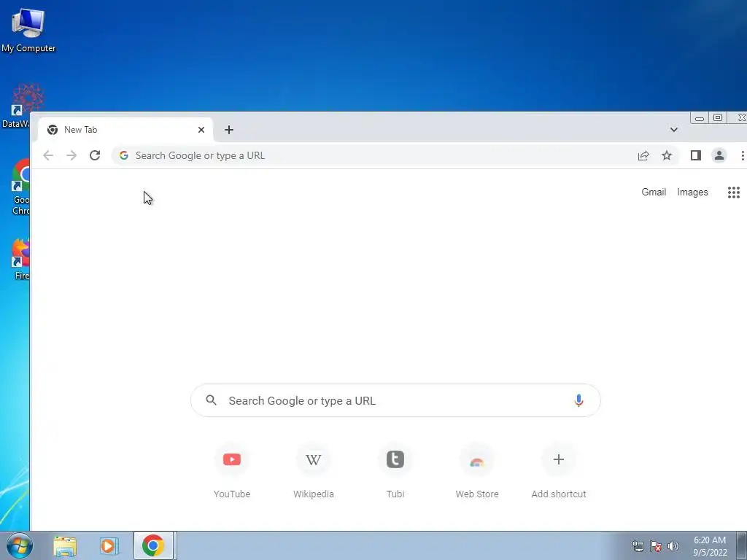Open the network tray icon

638,546
